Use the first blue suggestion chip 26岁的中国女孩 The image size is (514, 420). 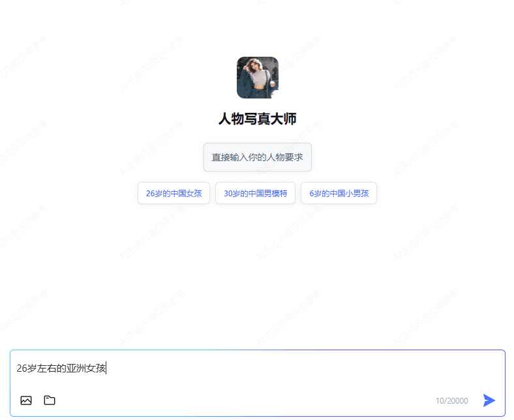[174, 193]
